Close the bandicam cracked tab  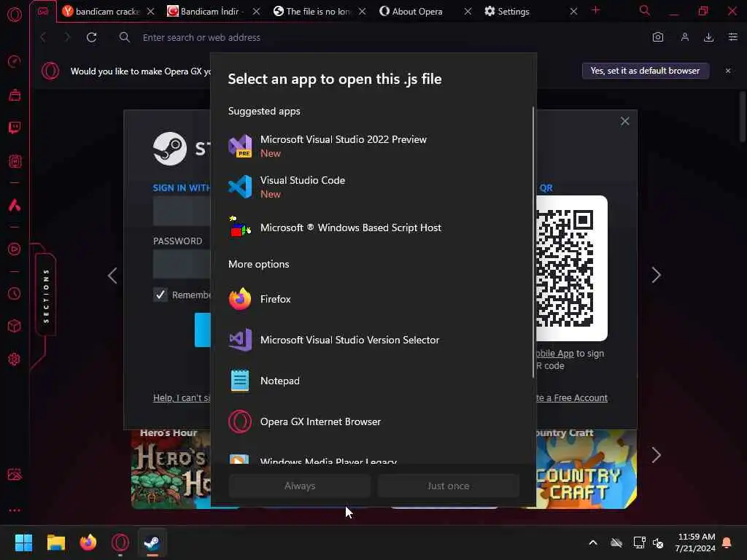tap(150, 12)
